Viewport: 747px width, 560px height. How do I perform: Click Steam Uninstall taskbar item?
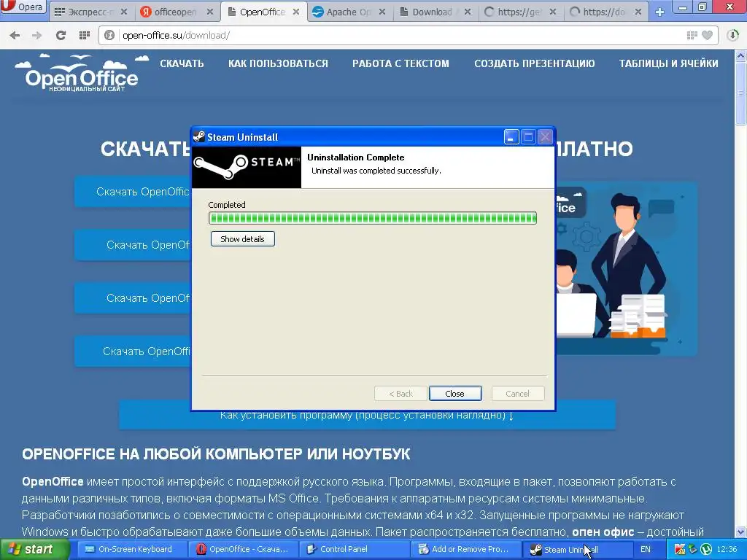pyautogui.click(x=576, y=549)
